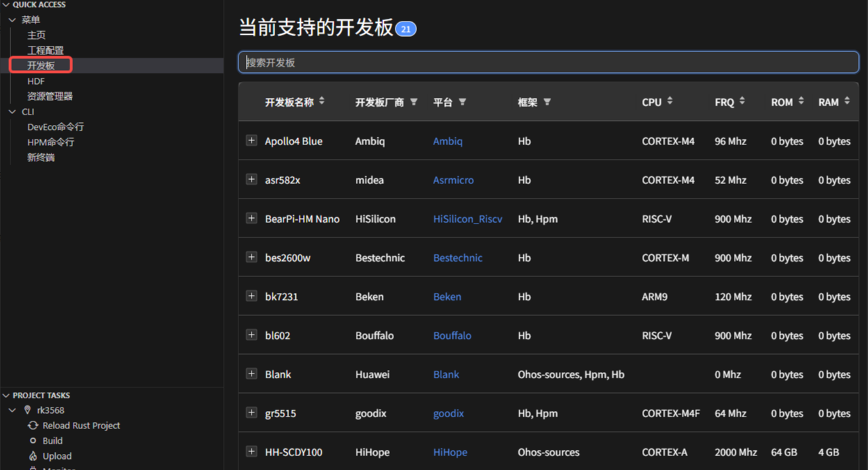Click the 搜索开发板 search field

pos(548,62)
